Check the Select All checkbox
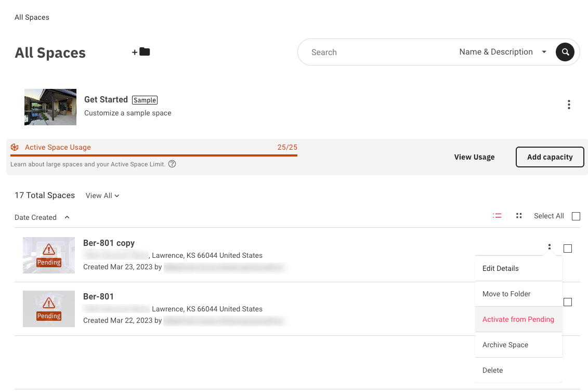This screenshot has width=588, height=392. (576, 216)
